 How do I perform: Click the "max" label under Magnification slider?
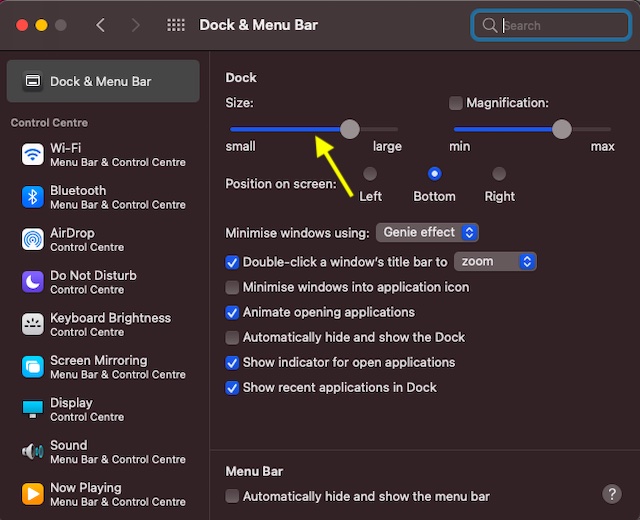(x=602, y=146)
